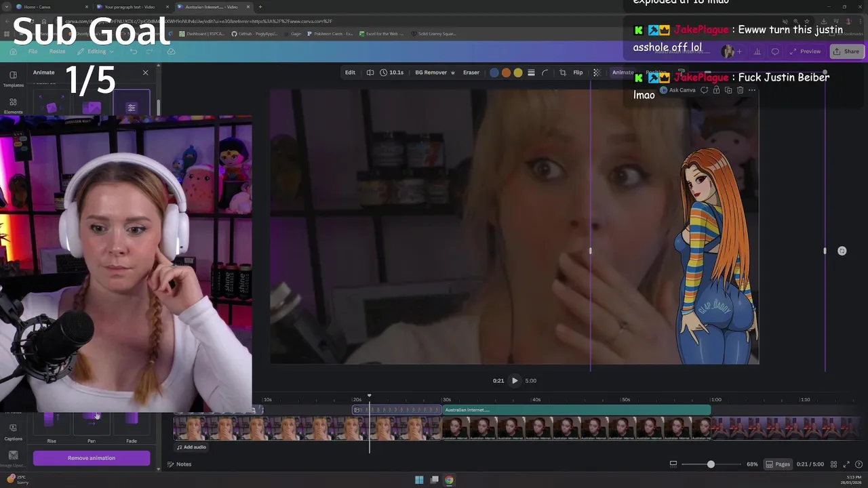Select the Crop tool
Screen dimensions: 868x488
coord(562,73)
